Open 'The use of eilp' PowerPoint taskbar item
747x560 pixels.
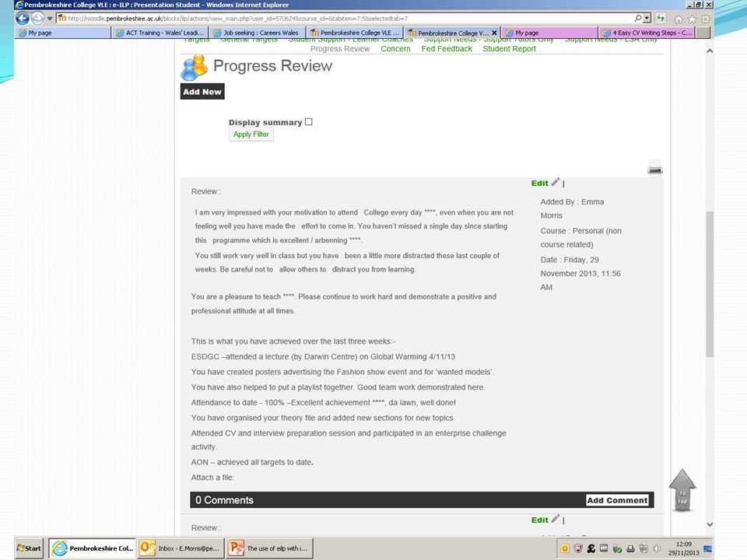click(x=270, y=548)
